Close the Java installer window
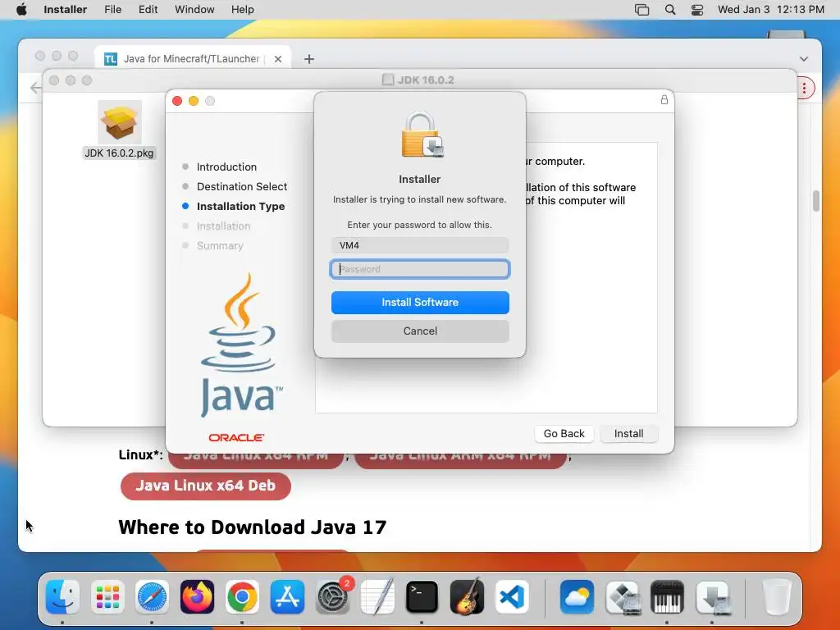 coord(177,101)
